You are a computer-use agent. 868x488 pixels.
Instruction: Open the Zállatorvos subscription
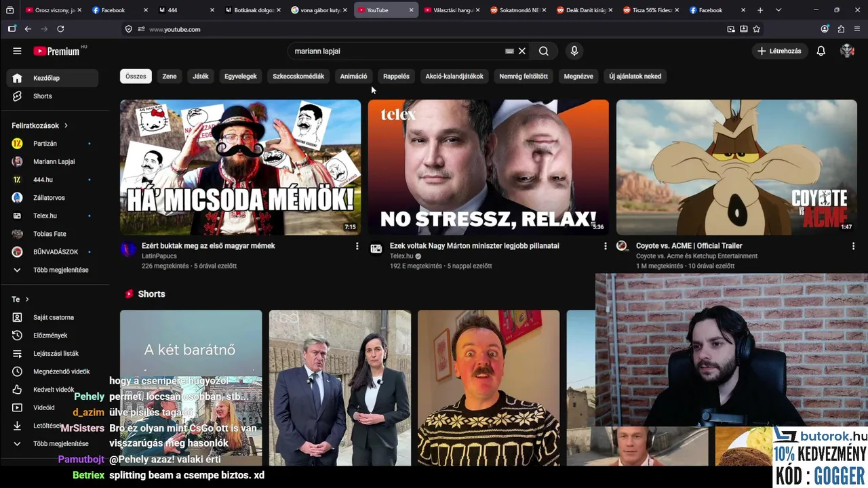click(53, 198)
